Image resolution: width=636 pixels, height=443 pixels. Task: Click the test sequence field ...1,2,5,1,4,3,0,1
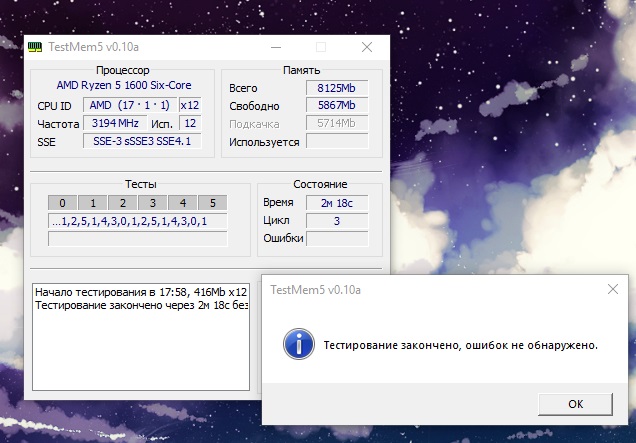click(x=138, y=222)
